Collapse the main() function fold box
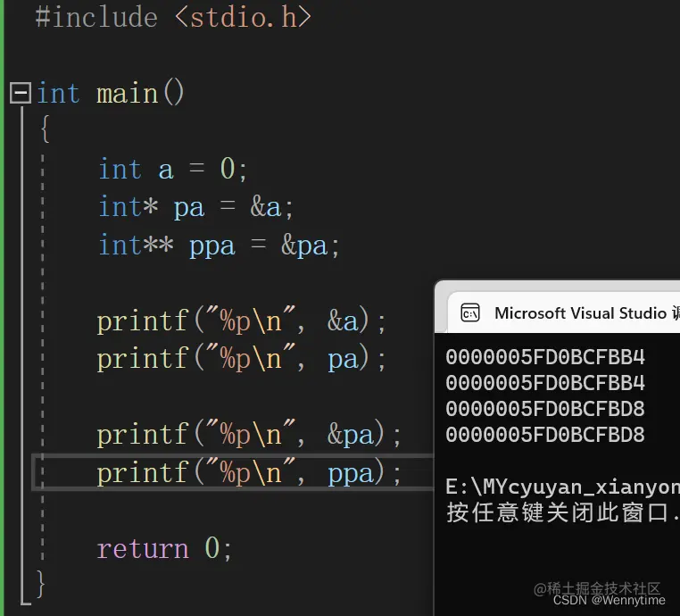 pos(21,93)
